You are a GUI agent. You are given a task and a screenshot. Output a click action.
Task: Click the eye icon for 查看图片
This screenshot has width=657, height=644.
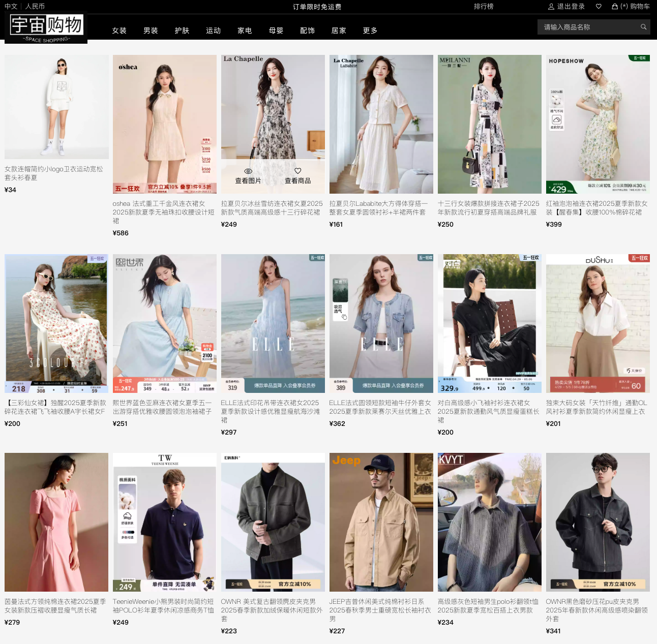pos(248,171)
